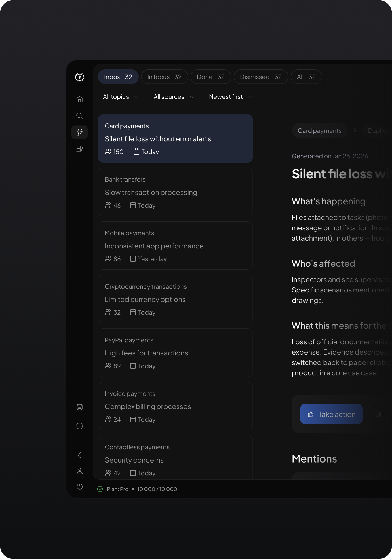The image size is (392, 559).
Task: Select the lightning bolt insights icon
Action: click(80, 132)
